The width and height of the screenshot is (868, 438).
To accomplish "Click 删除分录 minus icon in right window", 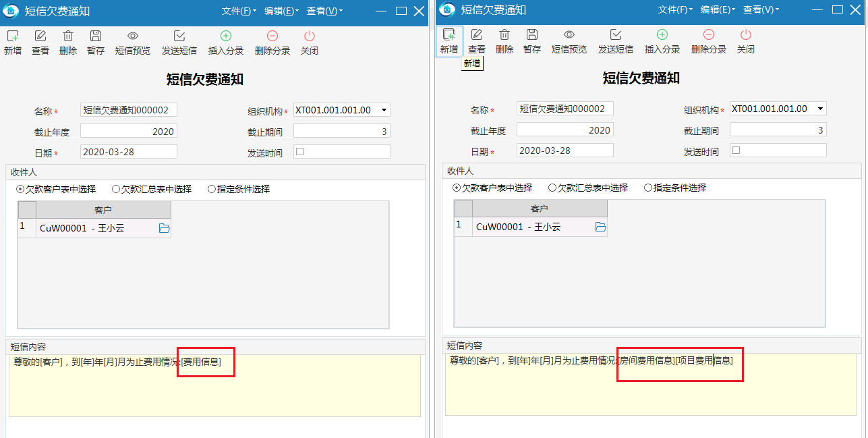I will pos(709,34).
